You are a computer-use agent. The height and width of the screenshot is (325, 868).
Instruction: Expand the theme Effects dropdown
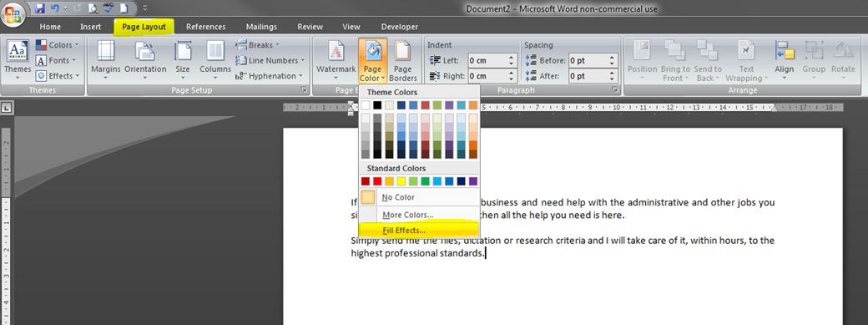58,76
